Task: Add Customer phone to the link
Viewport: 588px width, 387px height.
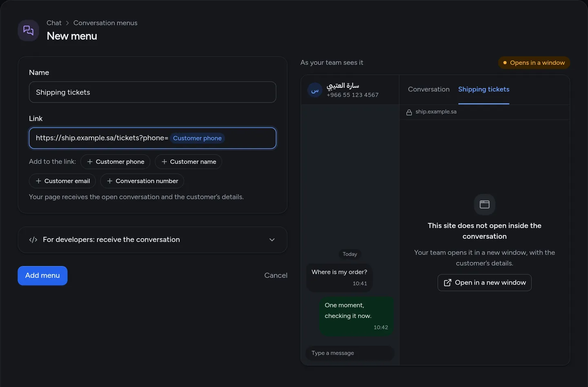Action: (x=116, y=162)
